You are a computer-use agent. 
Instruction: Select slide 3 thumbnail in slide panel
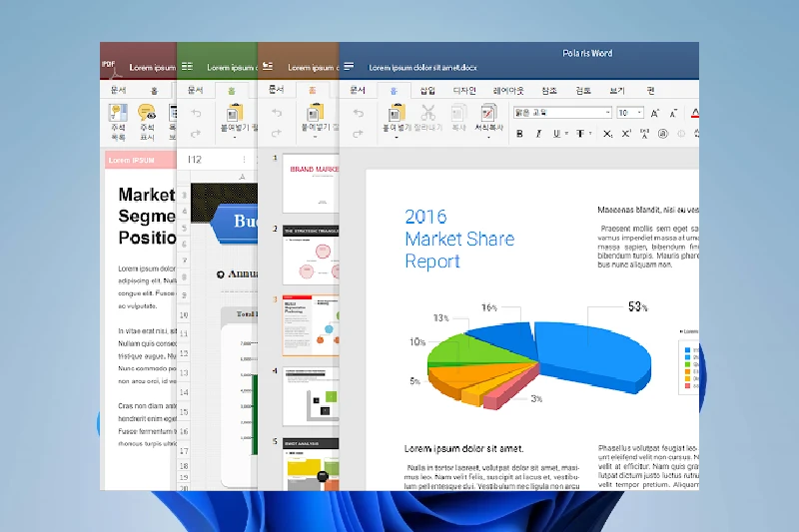click(x=311, y=324)
